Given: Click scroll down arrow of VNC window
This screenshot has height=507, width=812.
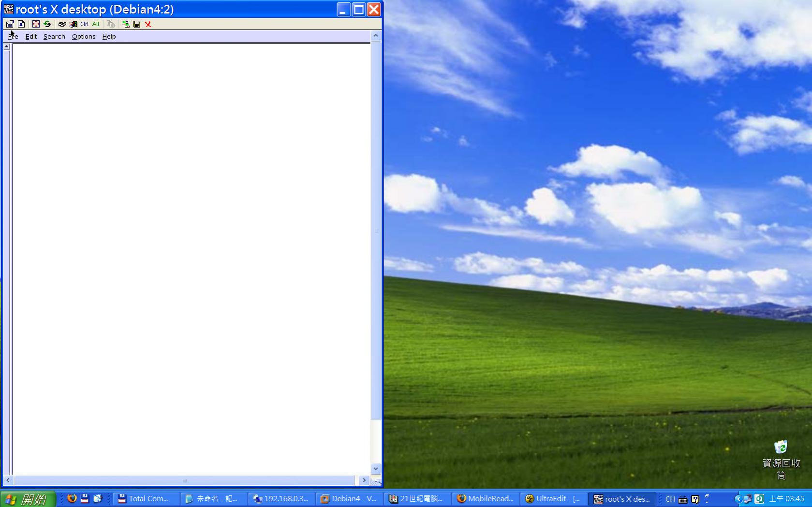Looking at the screenshot, I should [376, 468].
